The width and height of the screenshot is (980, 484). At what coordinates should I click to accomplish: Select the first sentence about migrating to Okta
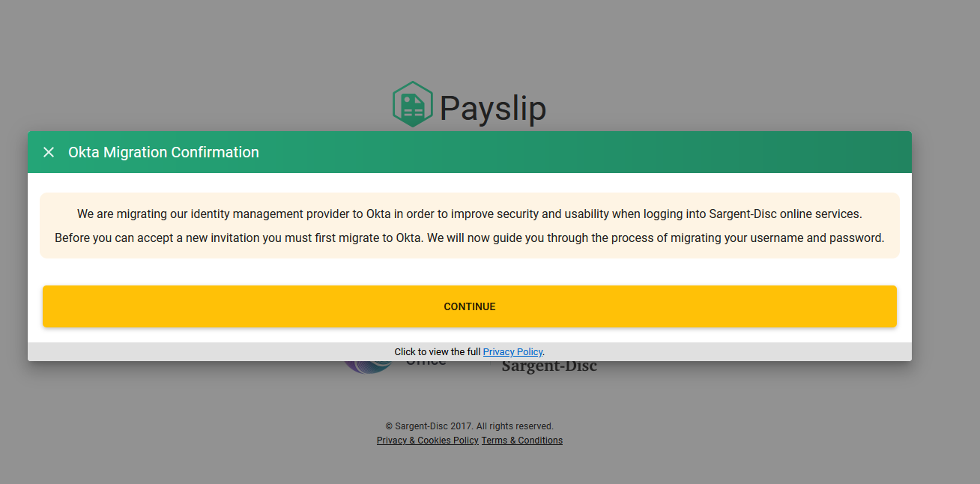point(470,214)
